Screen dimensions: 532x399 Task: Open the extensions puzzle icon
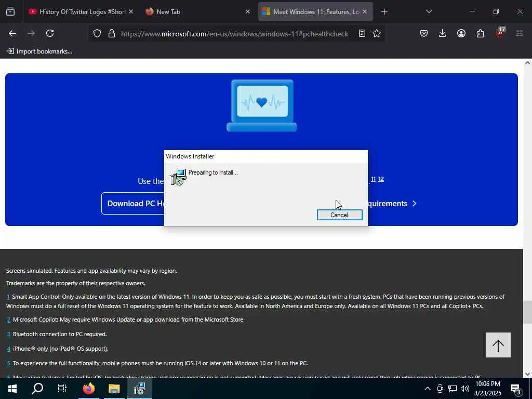point(480,33)
